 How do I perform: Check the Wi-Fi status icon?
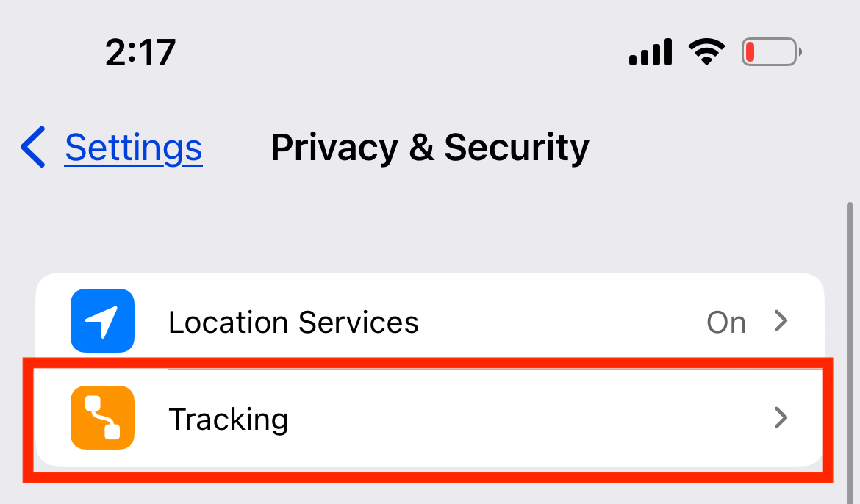[x=706, y=52]
